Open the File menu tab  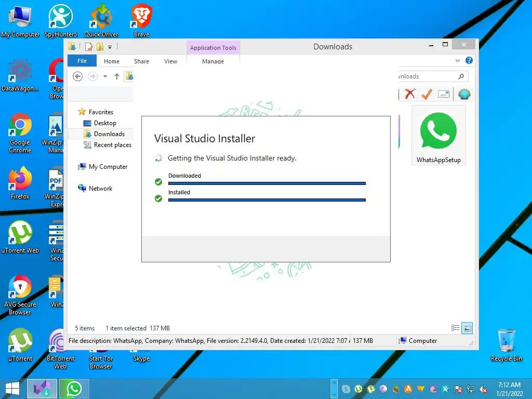coord(82,61)
